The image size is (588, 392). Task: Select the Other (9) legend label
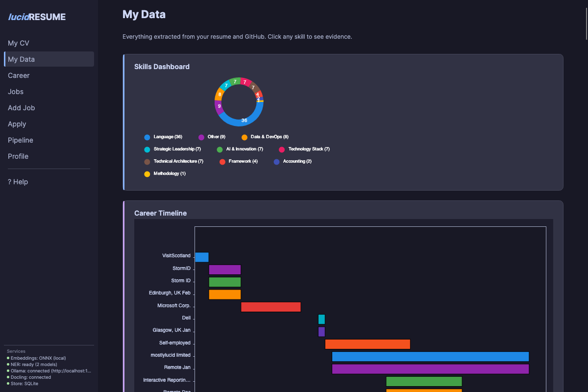click(x=217, y=137)
